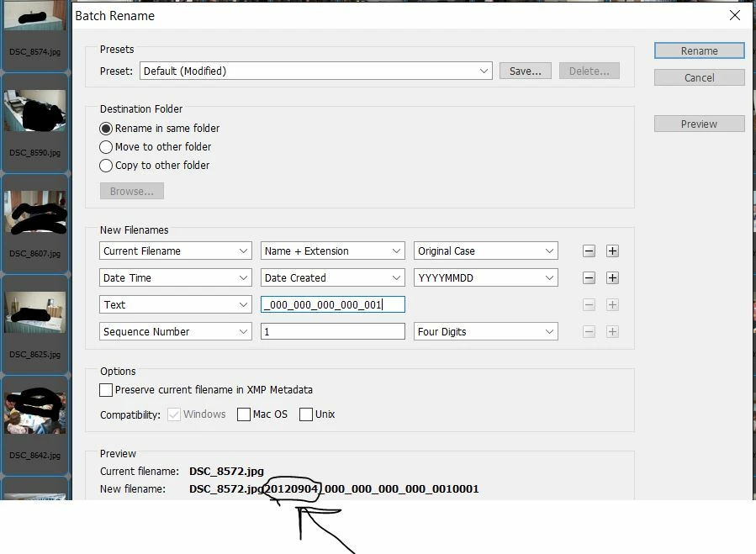Screen dimensions: 756x554
Task: Open the Name + Extension dropdown
Action: [333, 251]
